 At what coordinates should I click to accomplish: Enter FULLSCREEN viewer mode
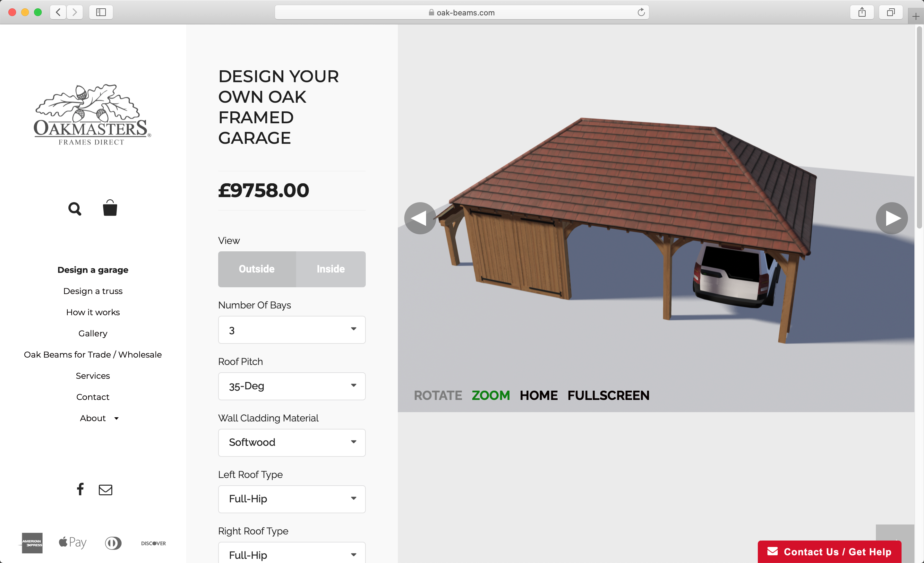click(608, 395)
